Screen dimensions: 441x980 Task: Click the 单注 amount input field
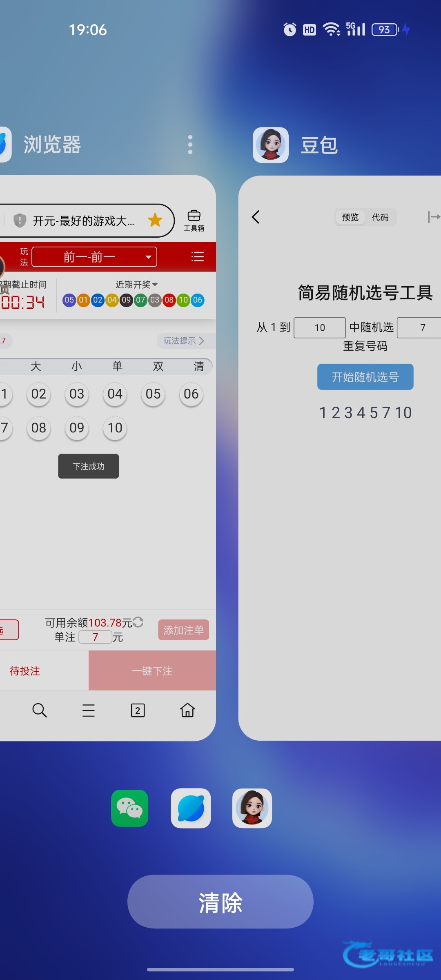pos(96,637)
